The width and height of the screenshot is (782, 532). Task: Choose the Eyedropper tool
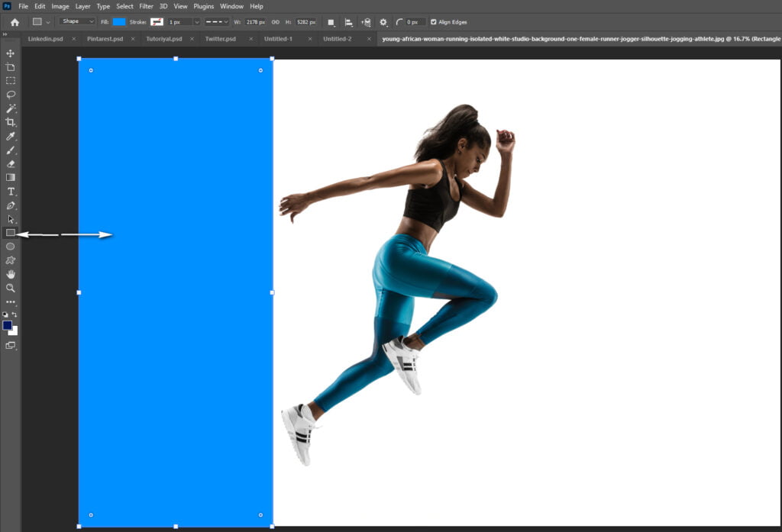[x=11, y=136]
